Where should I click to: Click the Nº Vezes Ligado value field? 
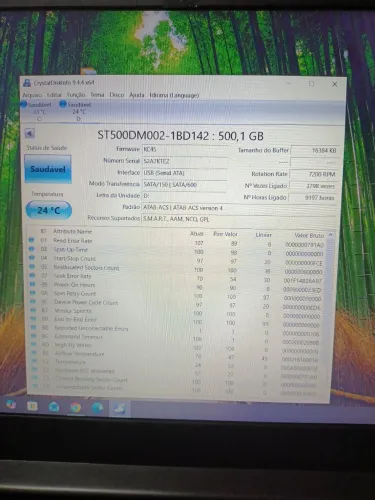pyautogui.click(x=313, y=186)
